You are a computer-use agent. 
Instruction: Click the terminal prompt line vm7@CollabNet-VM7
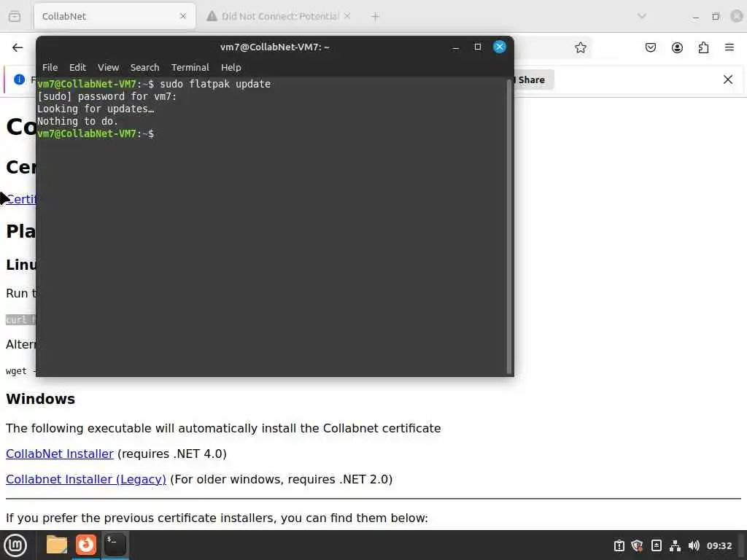tap(96, 134)
